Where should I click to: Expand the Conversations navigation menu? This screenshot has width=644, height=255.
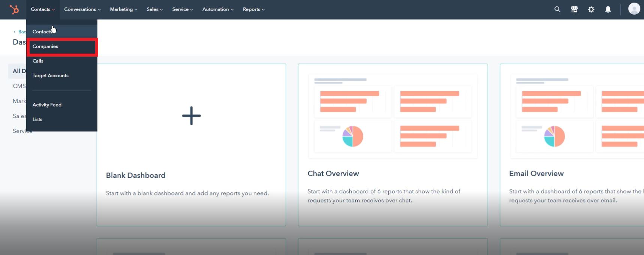point(82,9)
